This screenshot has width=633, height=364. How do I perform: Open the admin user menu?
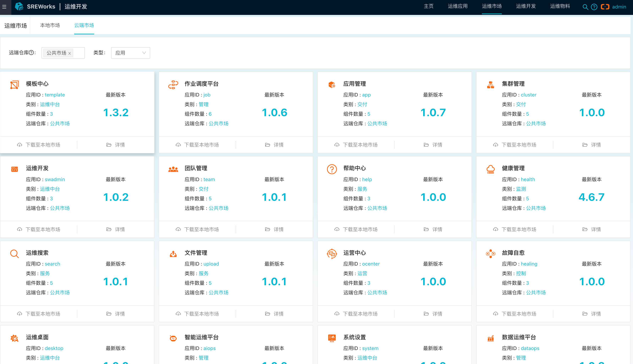[619, 7]
